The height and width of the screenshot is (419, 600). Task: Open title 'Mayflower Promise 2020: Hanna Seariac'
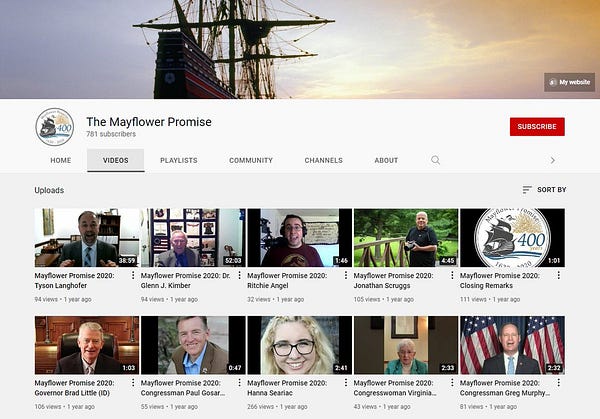(287, 388)
